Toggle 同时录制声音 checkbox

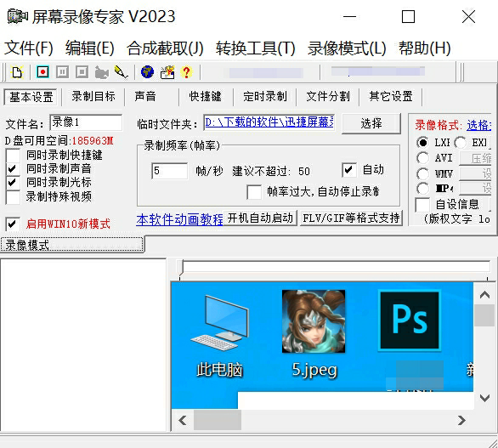[13, 168]
